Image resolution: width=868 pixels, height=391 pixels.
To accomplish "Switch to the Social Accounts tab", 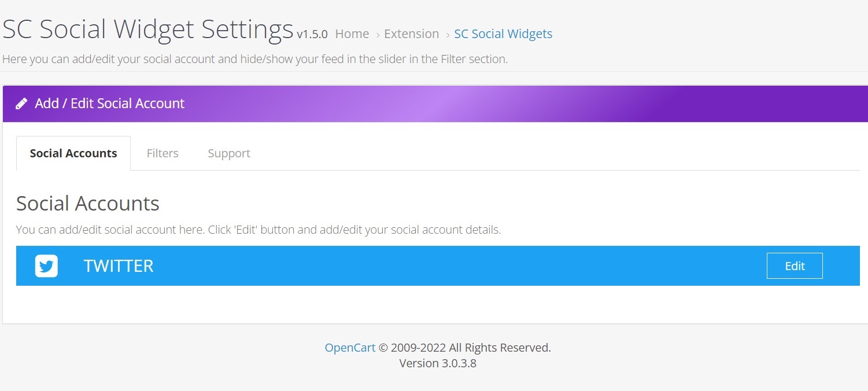I will tap(73, 153).
